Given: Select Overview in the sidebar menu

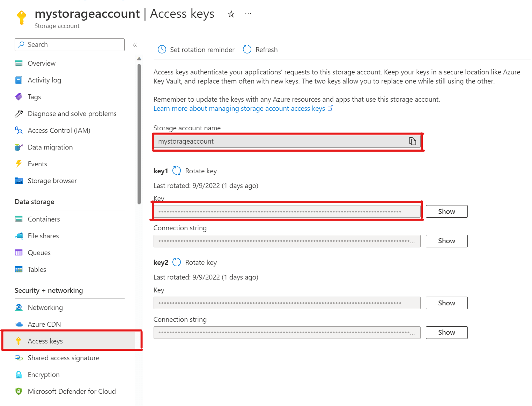Looking at the screenshot, I should coord(42,63).
